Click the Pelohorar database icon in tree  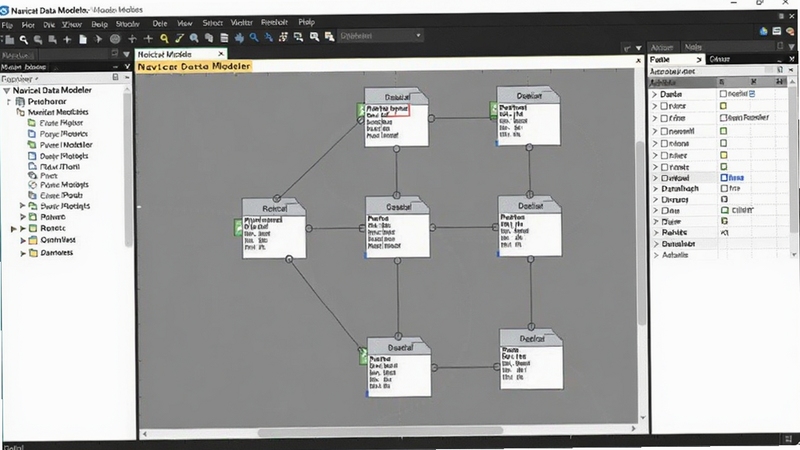[x=20, y=102]
